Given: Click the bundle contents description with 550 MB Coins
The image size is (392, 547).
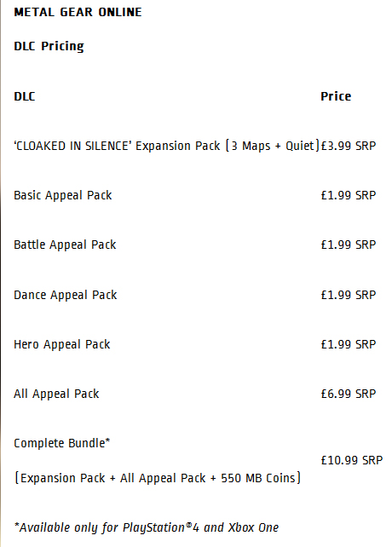Looking at the screenshot, I should (x=158, y=478).
